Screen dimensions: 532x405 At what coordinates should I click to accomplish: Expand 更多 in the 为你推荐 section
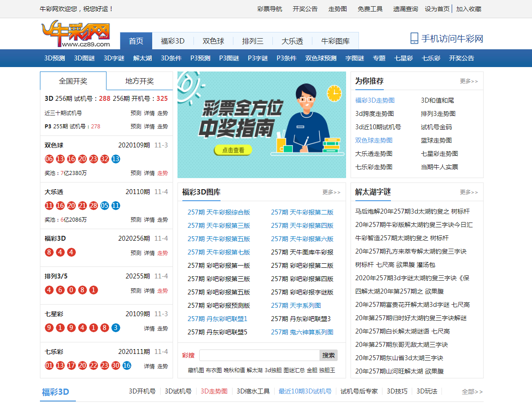point(469,81)
